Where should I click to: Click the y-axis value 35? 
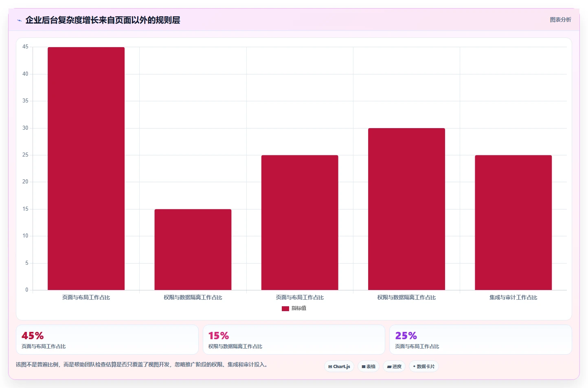[25, 101]
